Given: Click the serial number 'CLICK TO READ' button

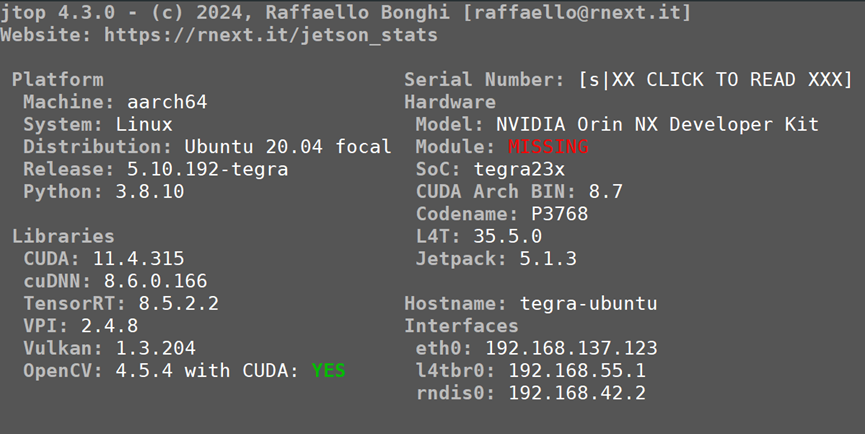Looking at the screenshot, I should pyautogui.click(x=716, y=79).
